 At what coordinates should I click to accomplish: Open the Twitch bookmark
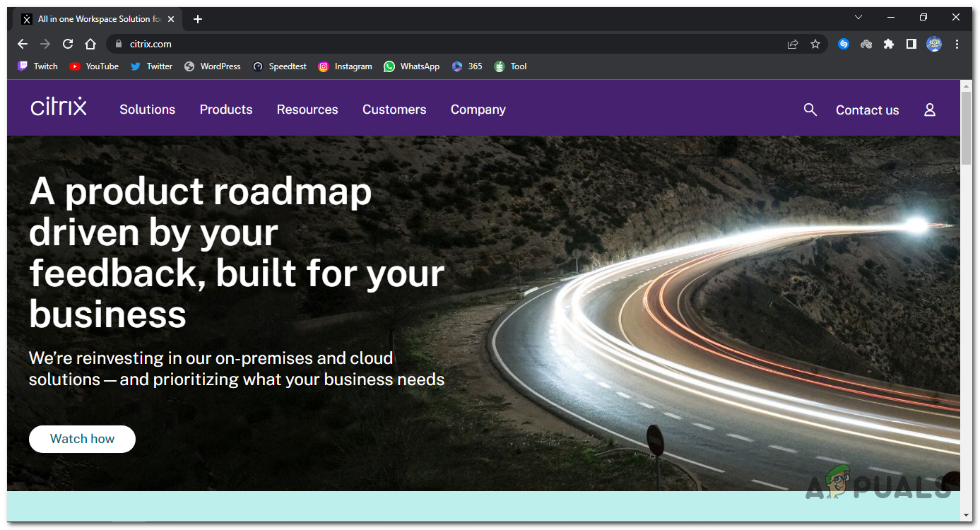(37, 66)
